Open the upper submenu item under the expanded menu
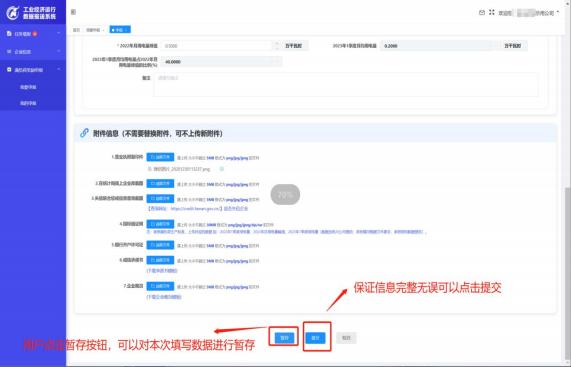The width and height of the screenshot is (571, 367). click(28, 87)
